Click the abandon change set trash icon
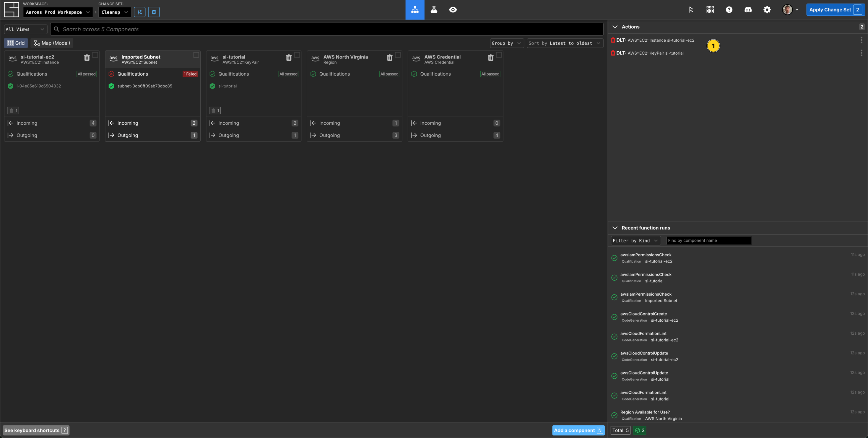The image size is (868, 438). tap(154, 12)
